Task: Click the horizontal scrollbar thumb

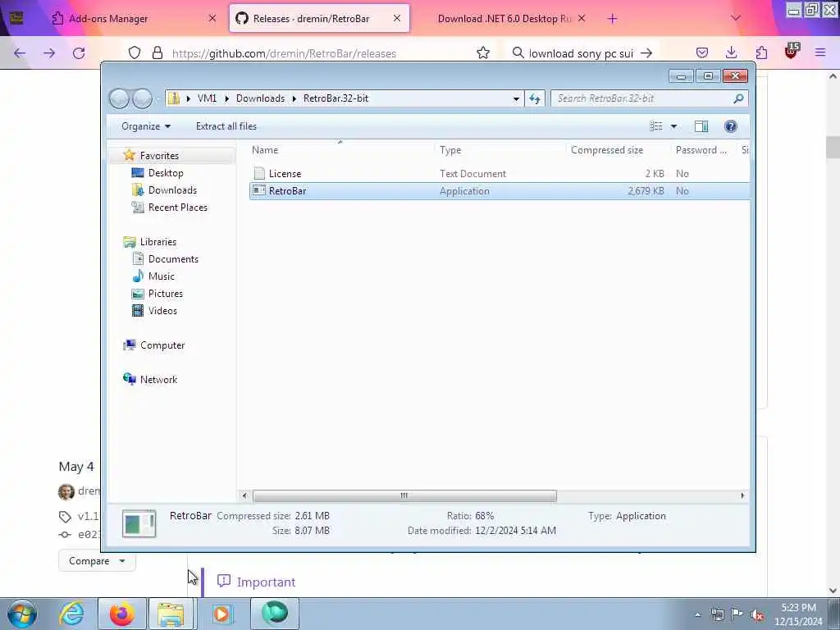Action: click(x=404, y=496)
